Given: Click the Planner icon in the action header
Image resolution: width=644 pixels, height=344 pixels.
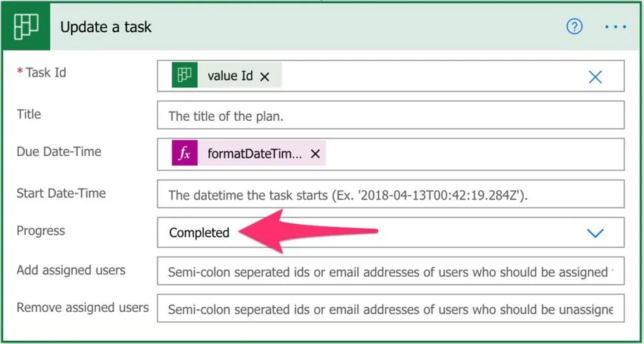Looking at the screenshot, I should [26, 27].
